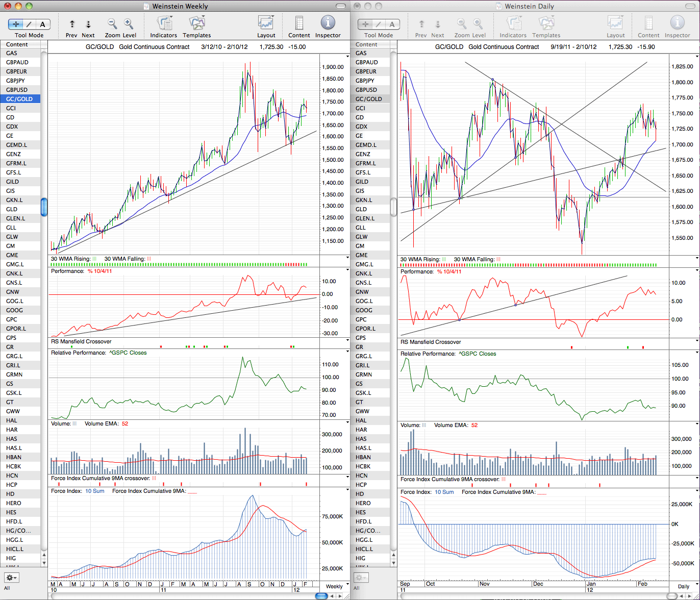The image size is (700, 600).
Task: Select line drawing tool in Weinstein Weekly
Action: 29,24
